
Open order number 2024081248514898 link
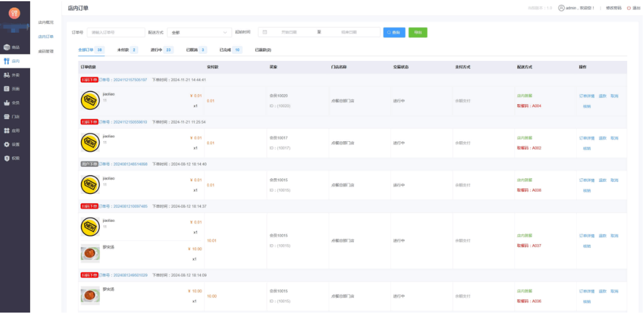click(123, 164)
